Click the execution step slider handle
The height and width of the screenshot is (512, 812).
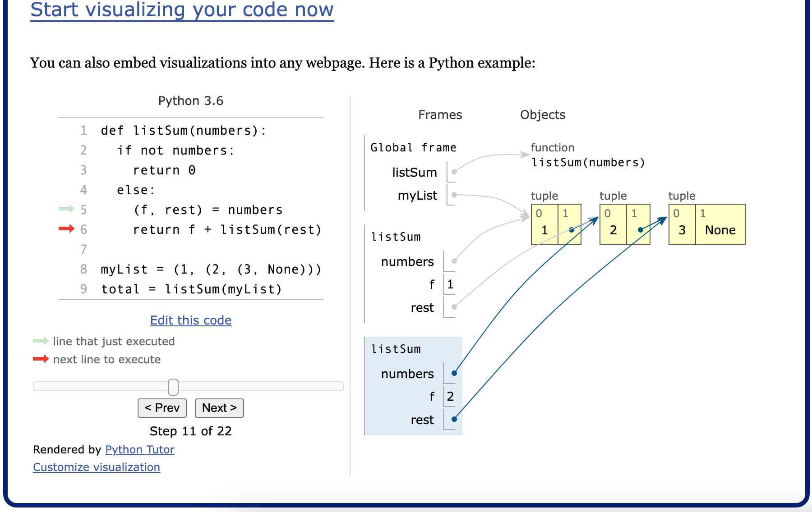tap(174, 386)
